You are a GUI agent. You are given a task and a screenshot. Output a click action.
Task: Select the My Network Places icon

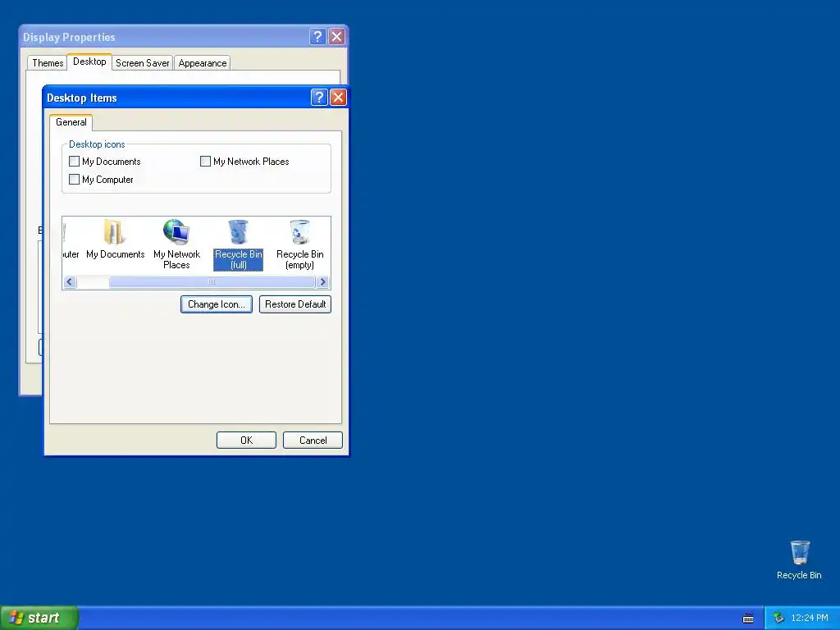pos(177,244)
